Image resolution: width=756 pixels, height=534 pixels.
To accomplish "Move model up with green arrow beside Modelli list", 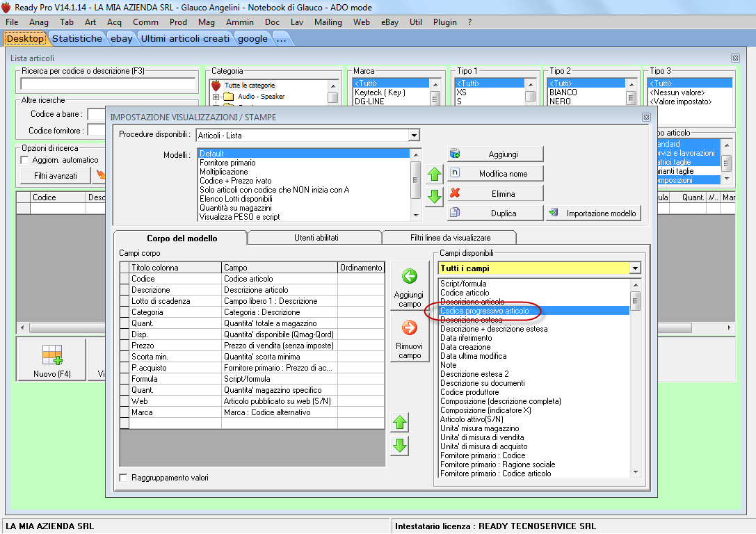I will click(x=435, y=174).
